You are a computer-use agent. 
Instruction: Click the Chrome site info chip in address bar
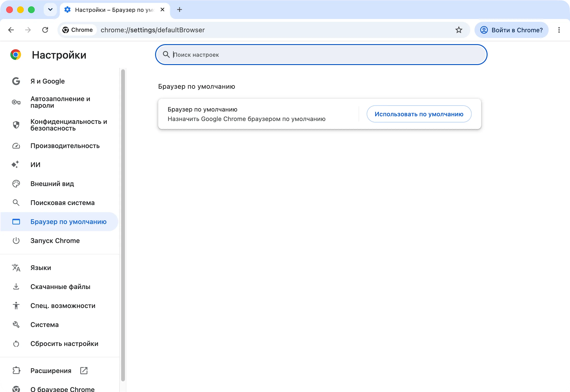click(78, 30)
